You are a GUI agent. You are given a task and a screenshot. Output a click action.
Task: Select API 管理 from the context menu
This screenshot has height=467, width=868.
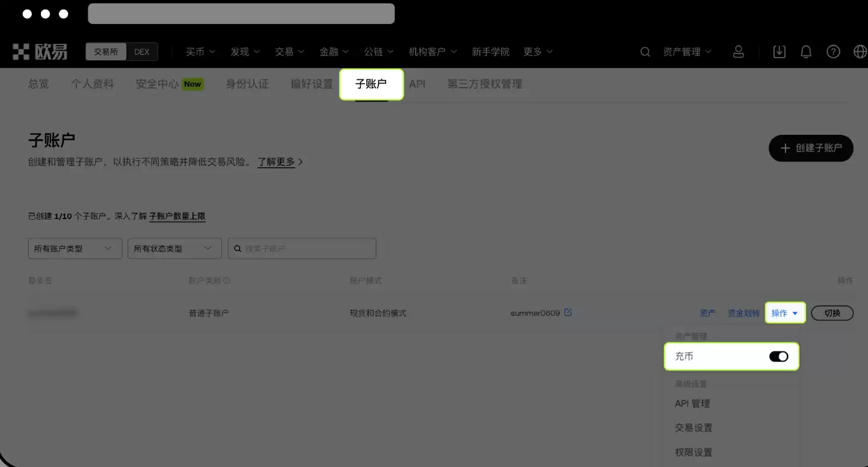click(x=692, y=403)
